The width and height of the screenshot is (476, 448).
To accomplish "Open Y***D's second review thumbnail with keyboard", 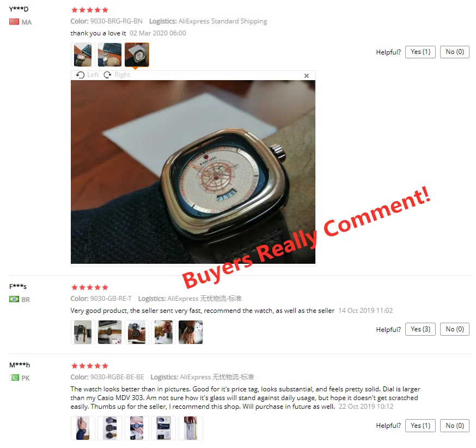I will [109, 55].
